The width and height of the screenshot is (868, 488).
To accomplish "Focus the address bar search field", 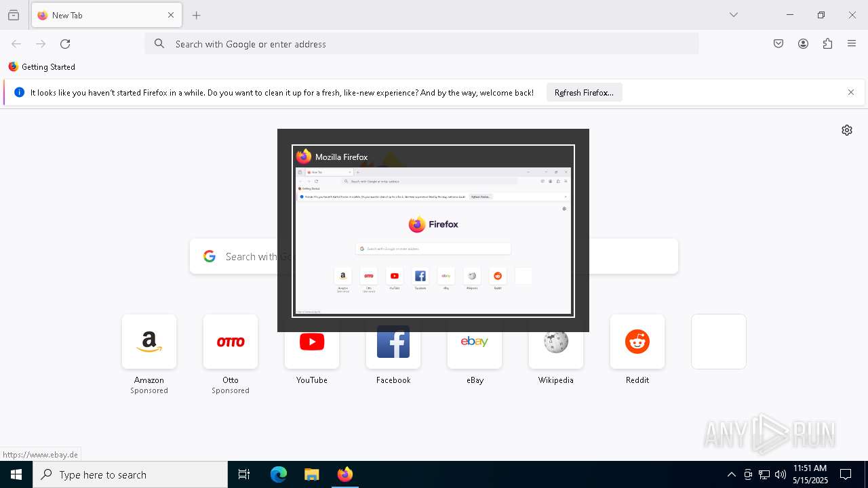I will coord(422,44).
